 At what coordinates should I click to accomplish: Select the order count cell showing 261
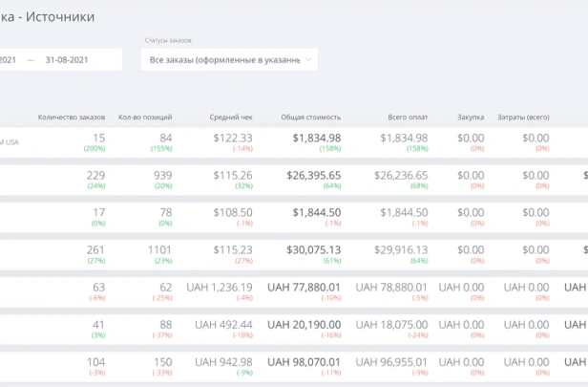coord(95,249)
